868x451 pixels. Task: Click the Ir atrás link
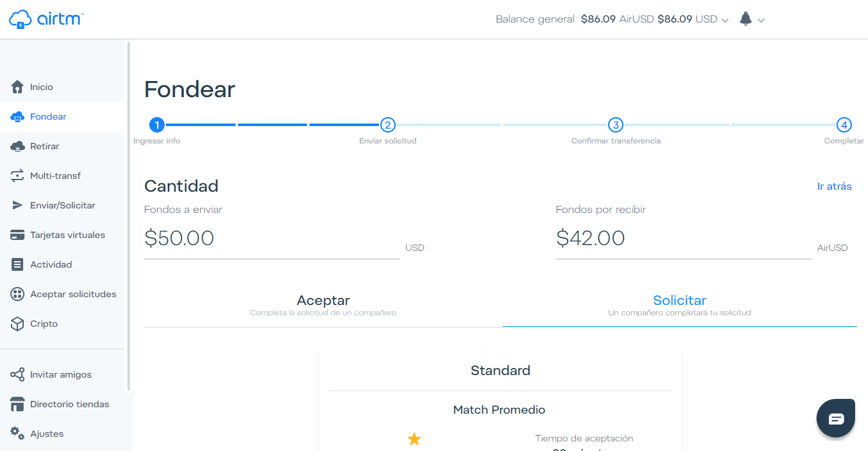pos(834,187)
